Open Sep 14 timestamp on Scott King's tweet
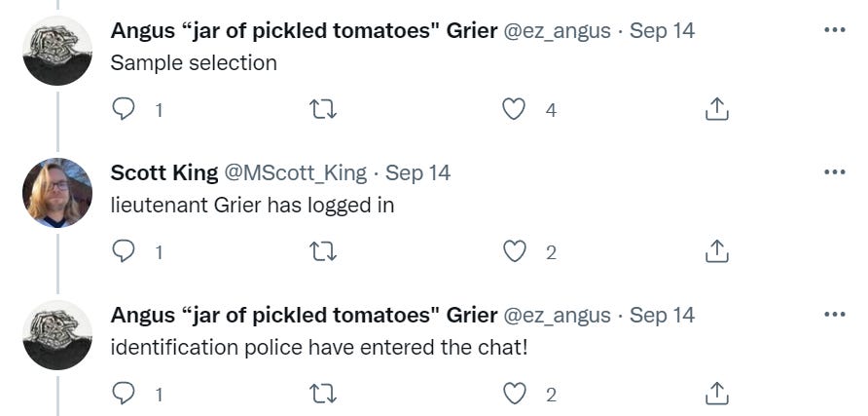Screen dimensions: 868x416 418,173
